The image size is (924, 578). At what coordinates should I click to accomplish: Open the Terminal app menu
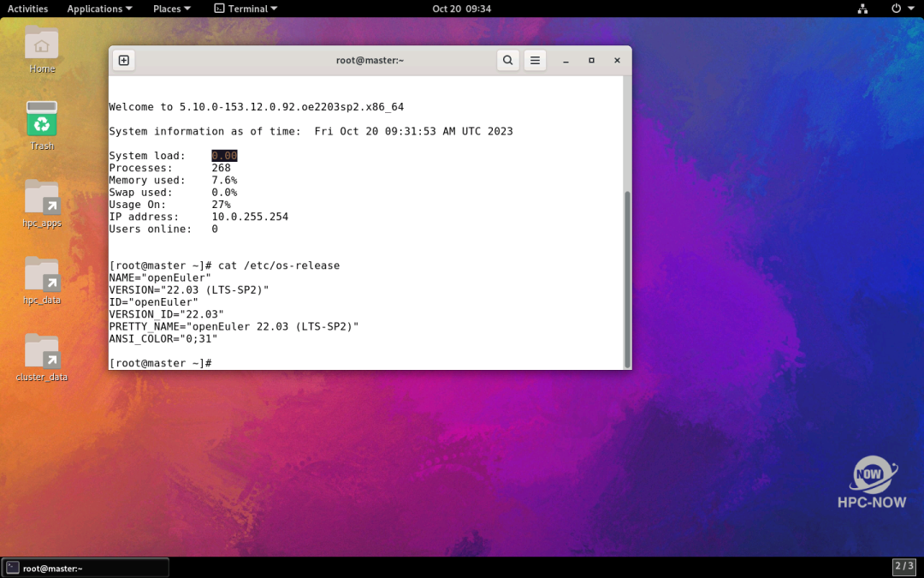pos(246,9)
